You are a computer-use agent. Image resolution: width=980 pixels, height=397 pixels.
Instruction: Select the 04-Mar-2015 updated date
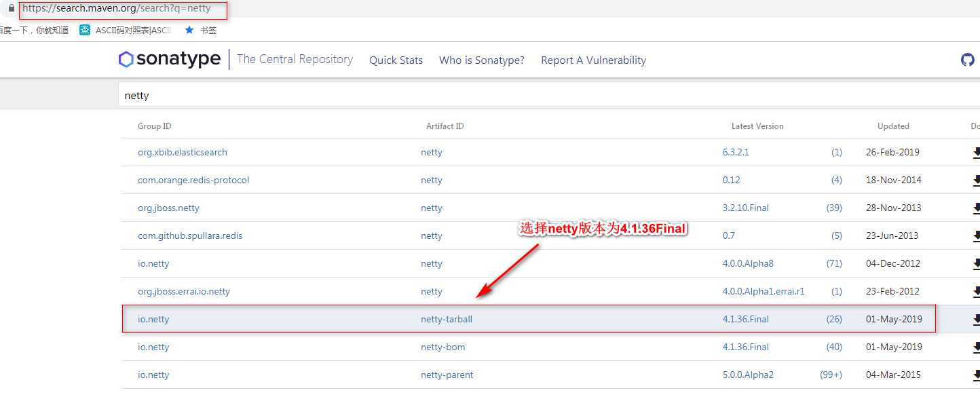coord(894,375)
